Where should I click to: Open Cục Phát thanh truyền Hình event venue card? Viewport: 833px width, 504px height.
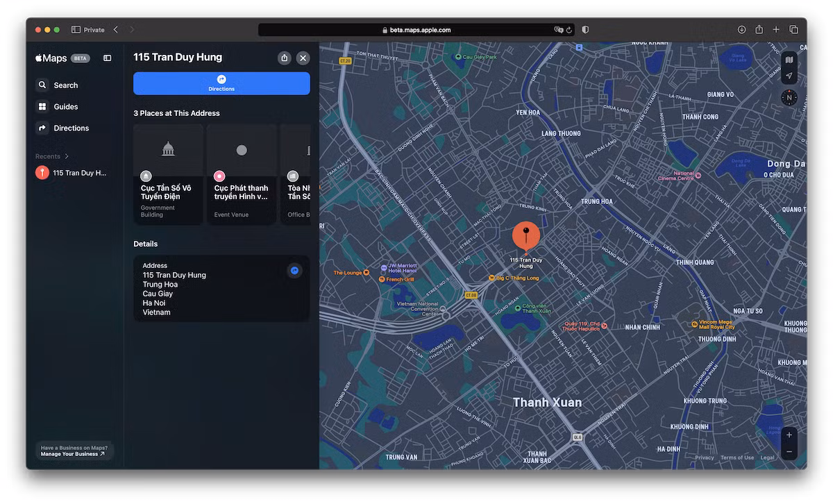point(242,174)
